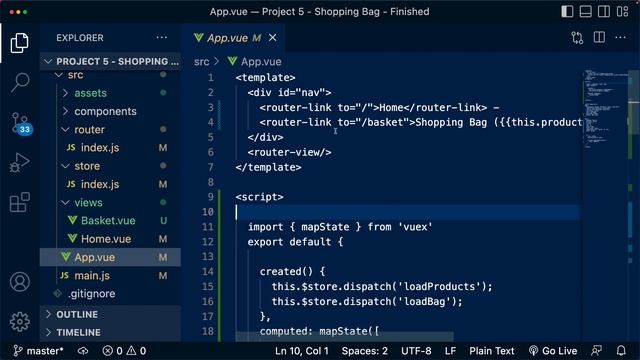This screenshot has height=360, width=640.
Task: Click the router-view line of code
Action: pyautogui.click(x=289, y=152)
